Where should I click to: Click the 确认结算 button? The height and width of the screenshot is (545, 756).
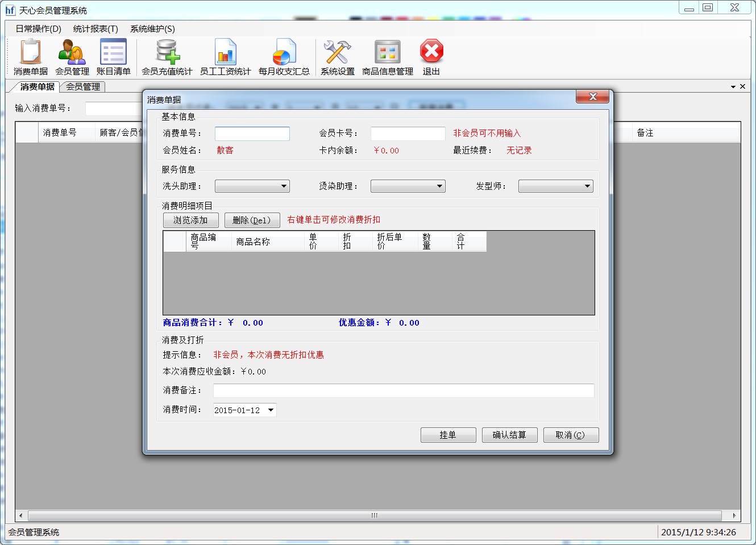(510, 435)
